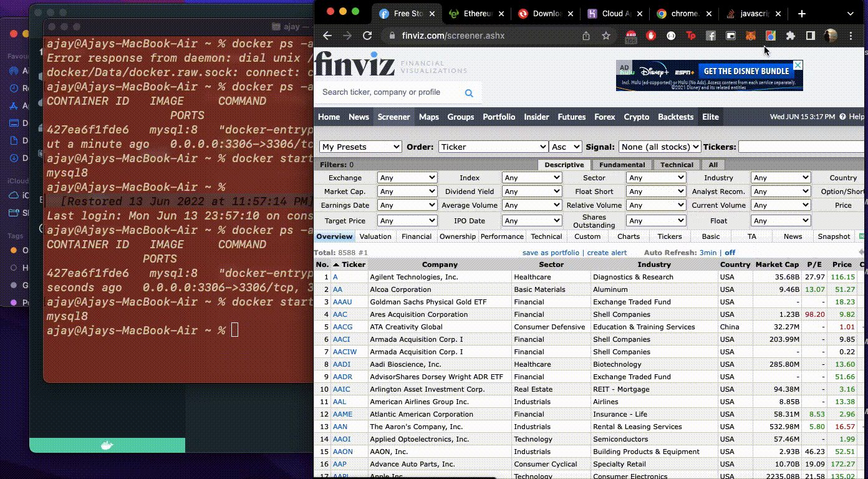Open the Target Price filter dropdown
The image size is (868, 479).
[407, 221]
